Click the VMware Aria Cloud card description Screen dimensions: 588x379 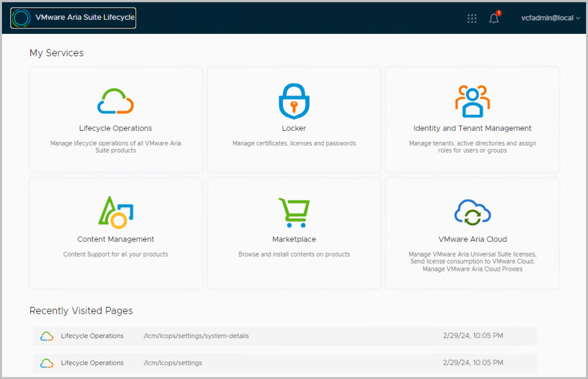[472, 262]
